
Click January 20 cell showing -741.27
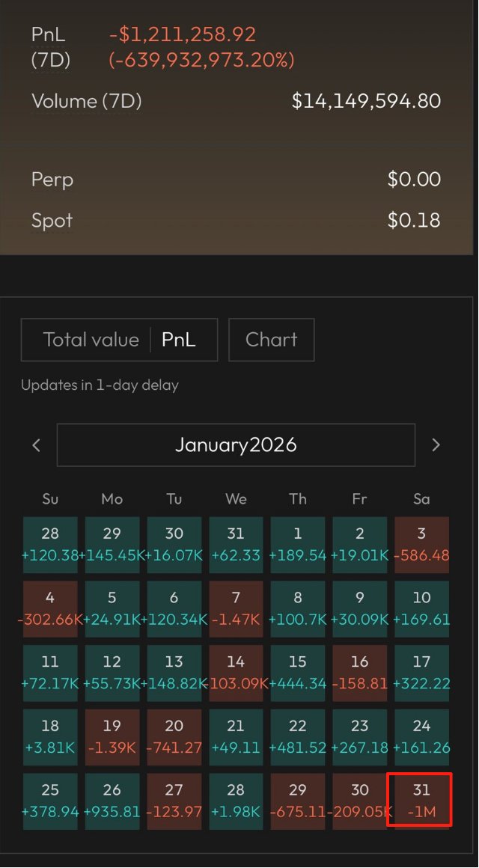(174, 736)
